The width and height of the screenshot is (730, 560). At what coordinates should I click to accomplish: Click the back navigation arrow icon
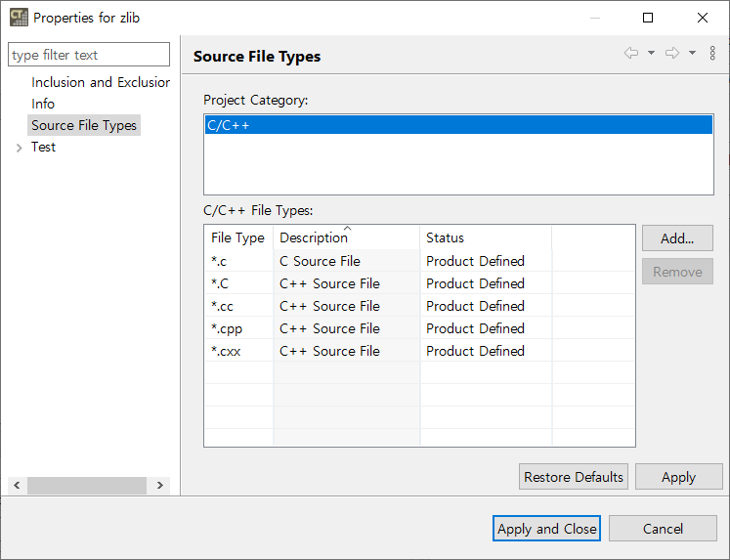coord(631,54)
